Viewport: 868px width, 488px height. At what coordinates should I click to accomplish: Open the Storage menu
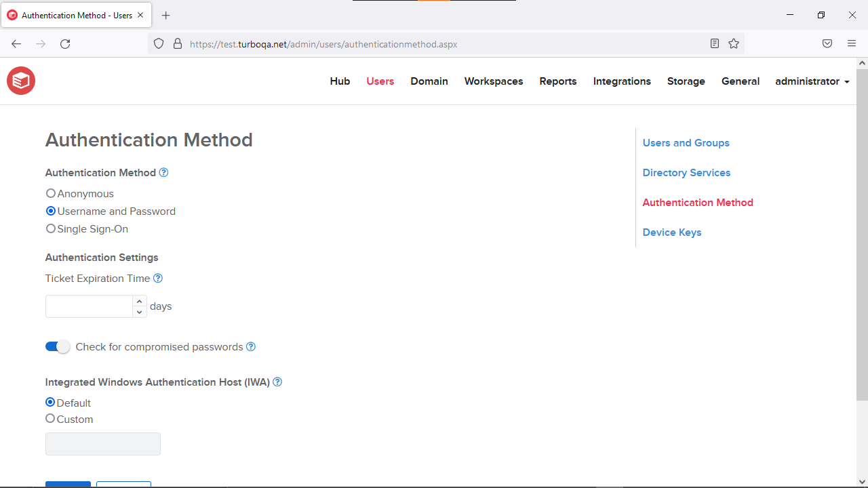686,81
